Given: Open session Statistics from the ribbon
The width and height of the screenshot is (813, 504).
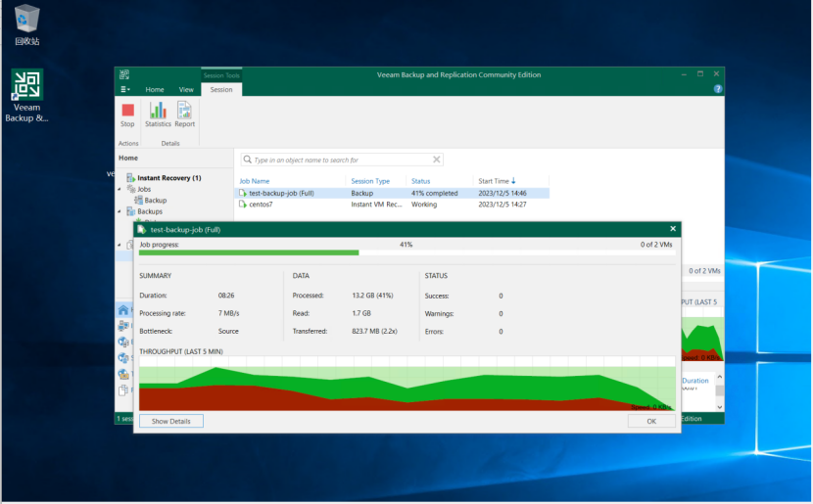Looking at the screenshot, I should click(158, 115).
